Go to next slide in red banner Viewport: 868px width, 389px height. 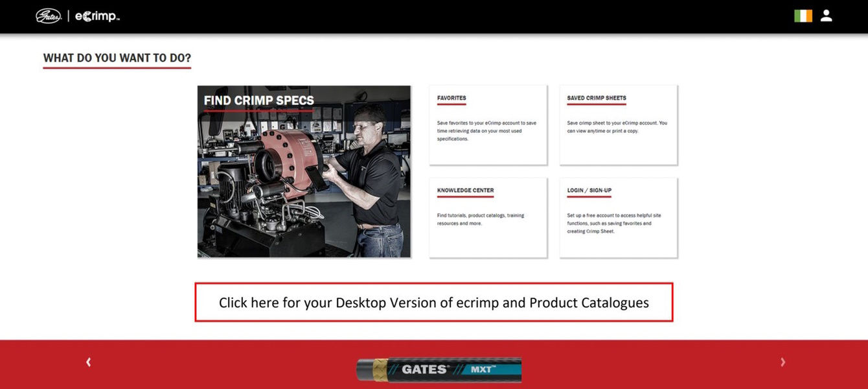tap(782, 362)
